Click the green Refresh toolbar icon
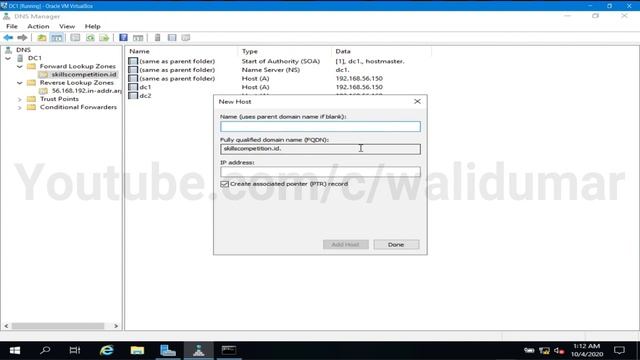The width and height of the screenshot is (640, 360). pos(90,38)
